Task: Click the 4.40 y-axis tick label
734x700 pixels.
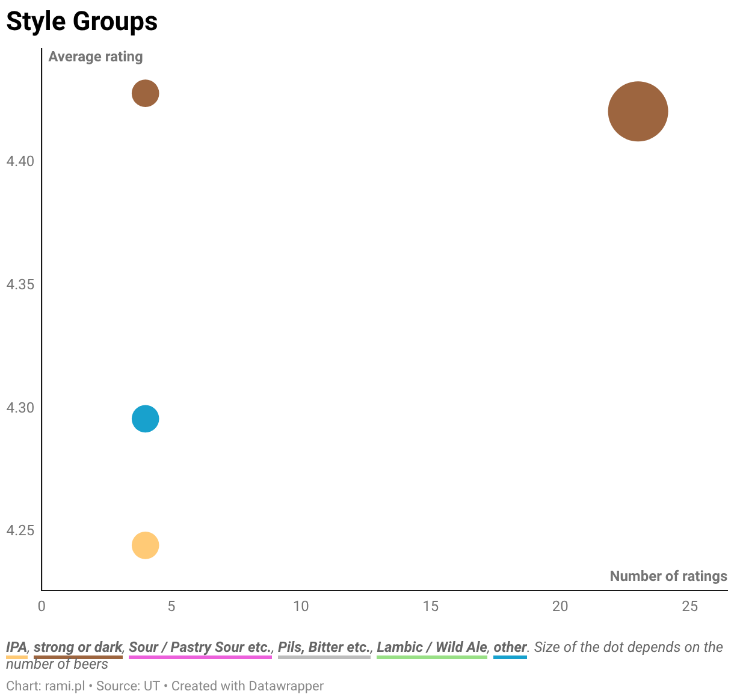Action: tap(20, 161)
